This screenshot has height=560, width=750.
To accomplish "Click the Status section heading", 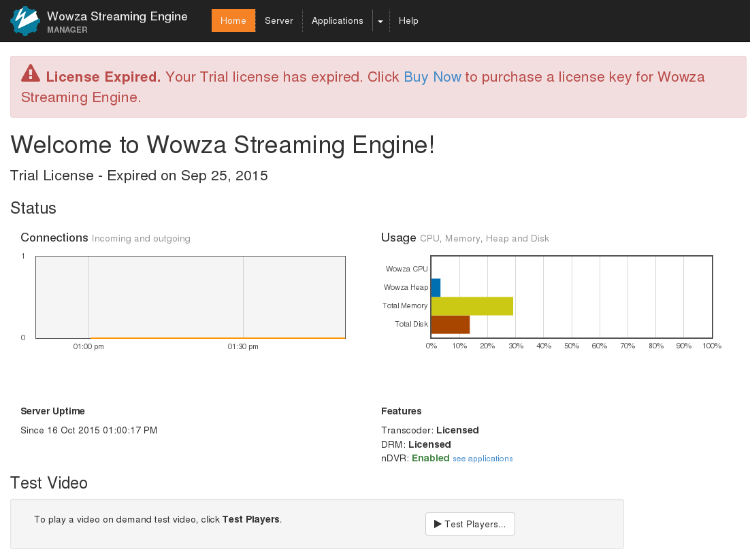I will coord(33,208).
